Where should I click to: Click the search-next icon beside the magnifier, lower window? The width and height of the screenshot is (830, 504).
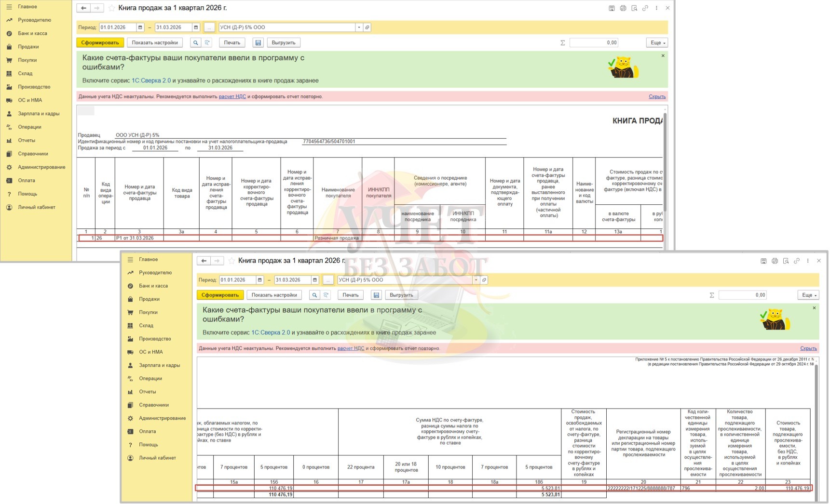click(326, 295)
